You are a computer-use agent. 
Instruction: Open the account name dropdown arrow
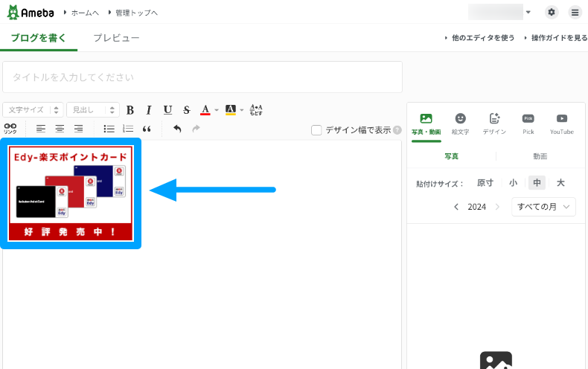click(528, 13)
